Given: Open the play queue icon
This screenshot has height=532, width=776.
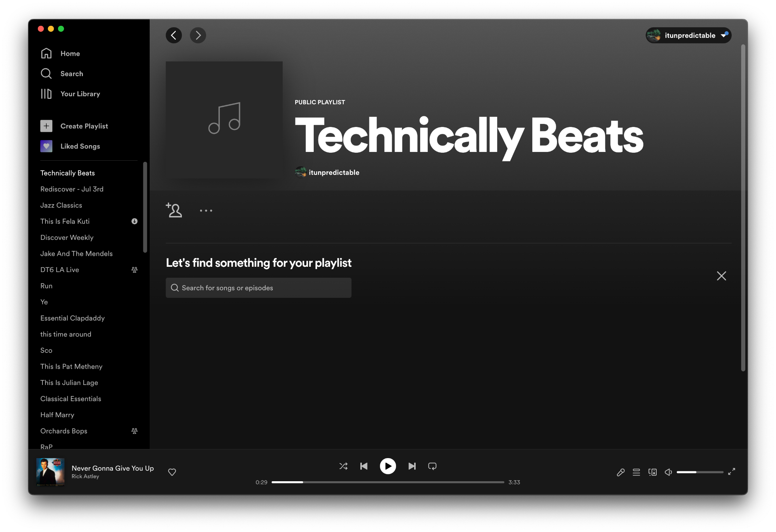Looking at the screenshot, I should [636, 472].
